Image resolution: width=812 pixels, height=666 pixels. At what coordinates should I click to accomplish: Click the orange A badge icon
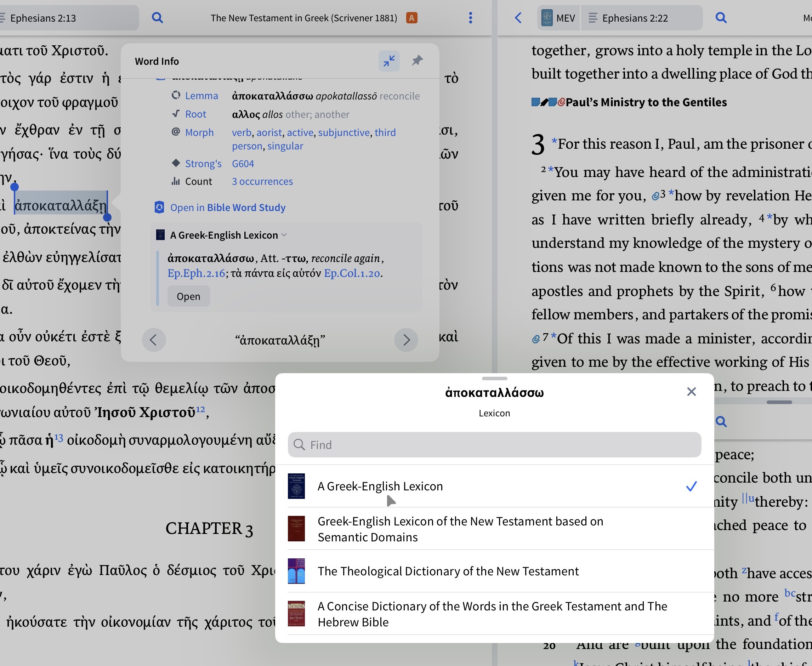click(412, 18)
